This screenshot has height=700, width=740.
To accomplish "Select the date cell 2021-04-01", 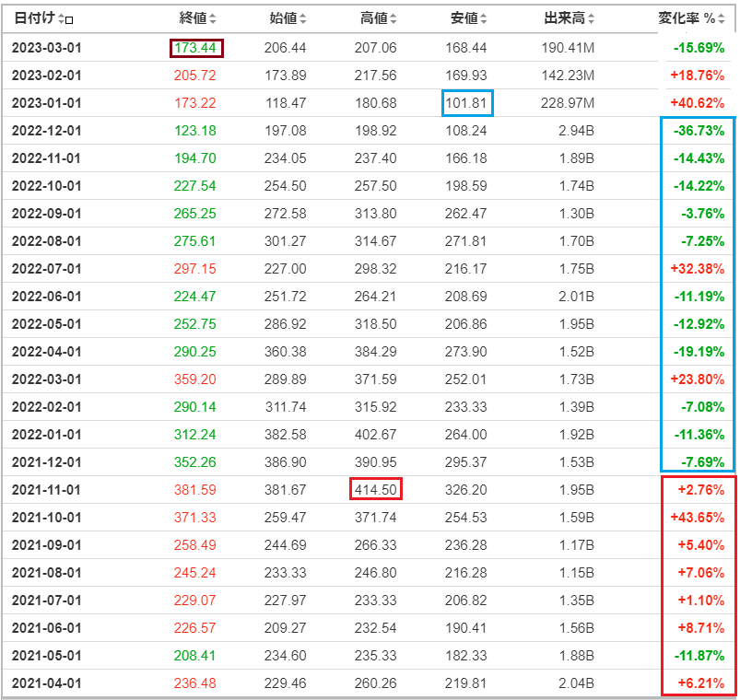I will coord(47,683).
